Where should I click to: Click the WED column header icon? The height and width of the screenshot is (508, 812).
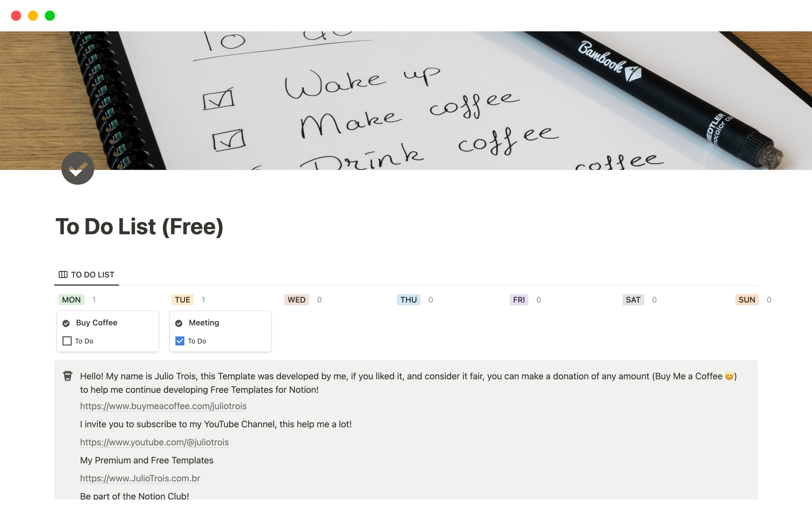tap(296, 299)
